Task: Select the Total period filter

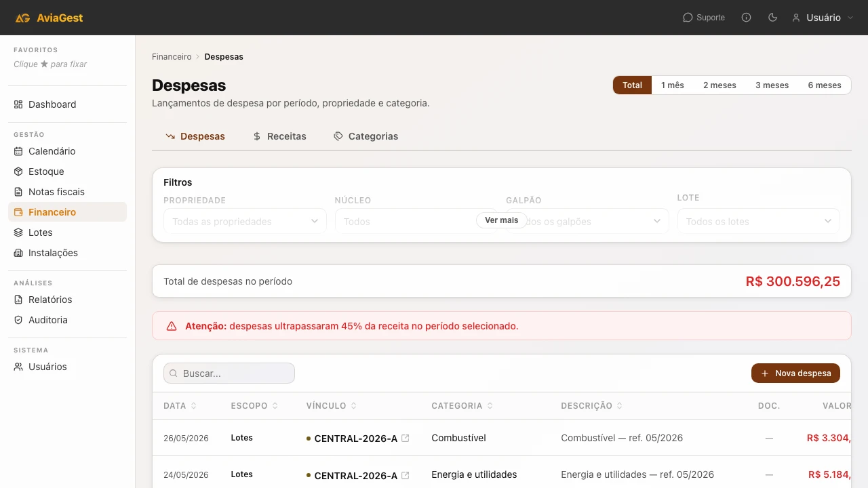Action: click(x=632, y=85)
